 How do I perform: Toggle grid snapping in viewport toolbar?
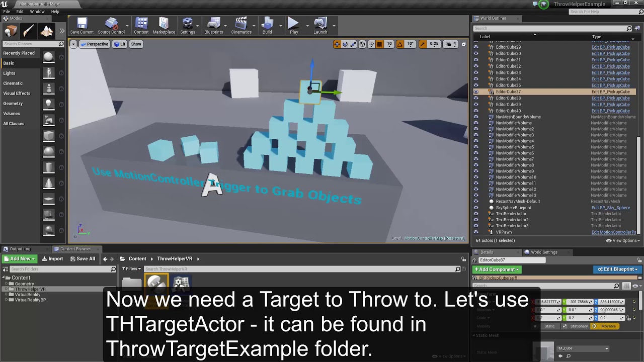pyautogui.click(x=380, y=44)
